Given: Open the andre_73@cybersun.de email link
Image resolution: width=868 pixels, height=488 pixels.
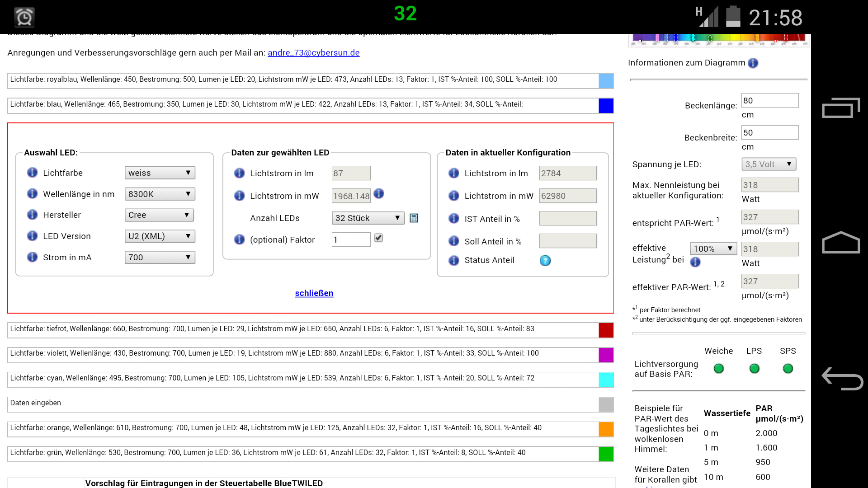Looking at the screenshot, I should 313,53.
